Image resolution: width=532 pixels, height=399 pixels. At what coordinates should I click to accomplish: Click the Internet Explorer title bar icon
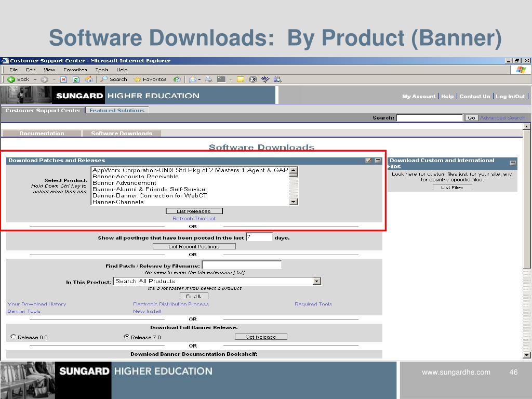click(5, 61)
